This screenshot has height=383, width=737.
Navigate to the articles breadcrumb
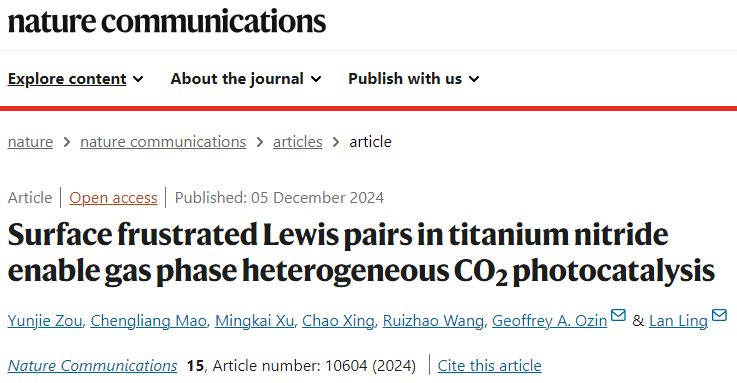tap(298, 141)
